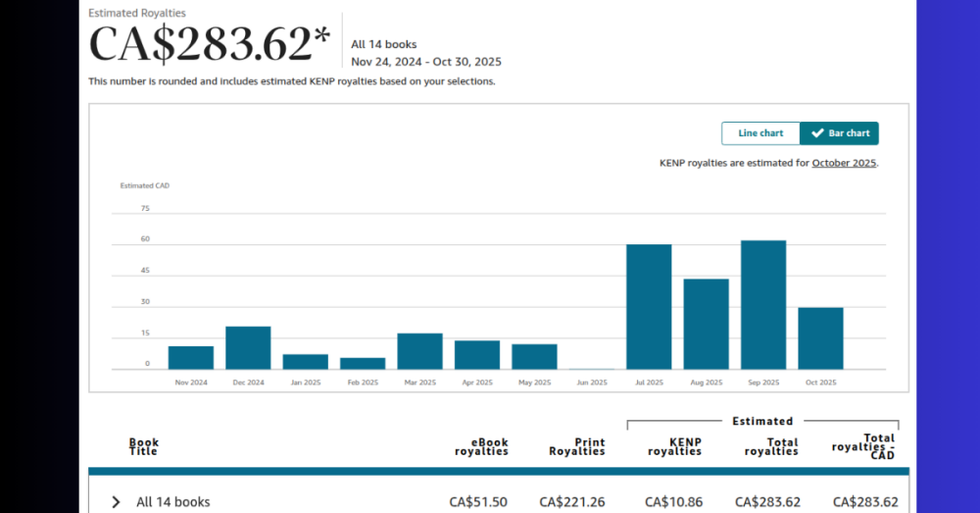Click the Print Royalties column header
Image resolution: width=980 pixels, height=513 pixels.
576,447
